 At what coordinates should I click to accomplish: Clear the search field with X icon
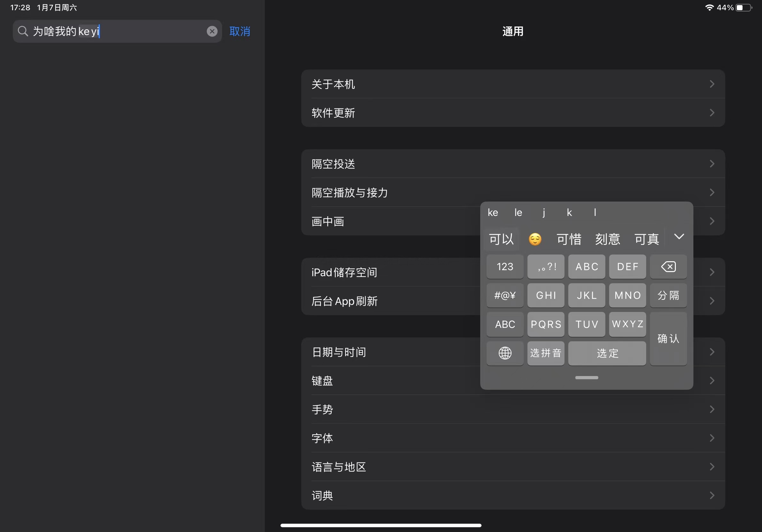point(212,32)
